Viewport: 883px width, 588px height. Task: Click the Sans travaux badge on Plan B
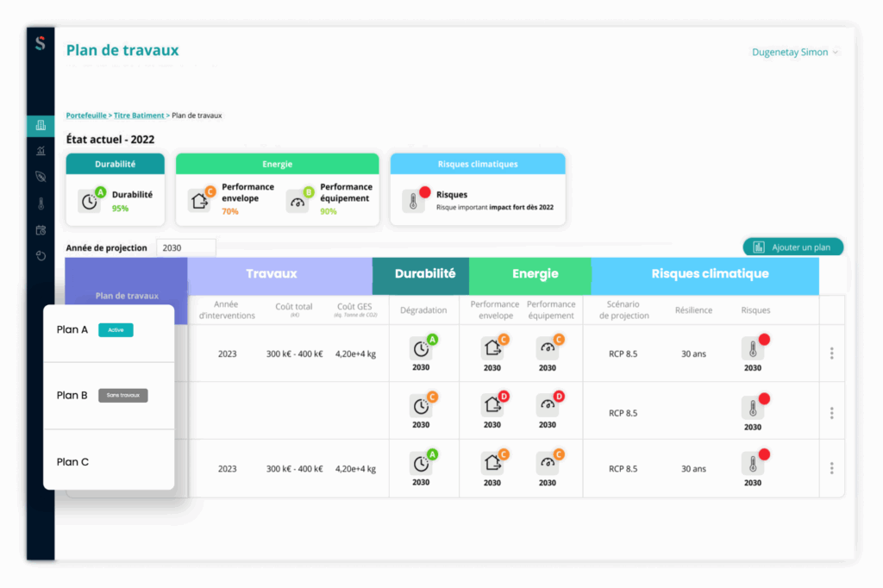(122, 396)
